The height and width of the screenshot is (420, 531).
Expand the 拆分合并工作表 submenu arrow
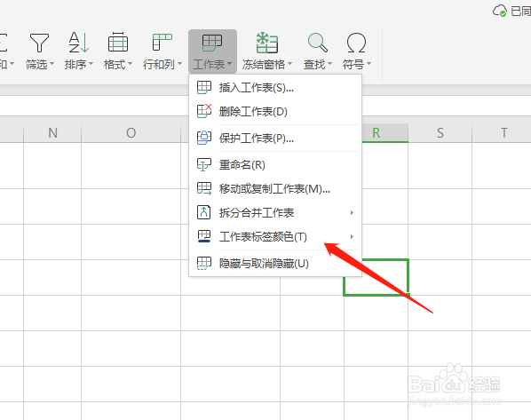pos(352,212)
